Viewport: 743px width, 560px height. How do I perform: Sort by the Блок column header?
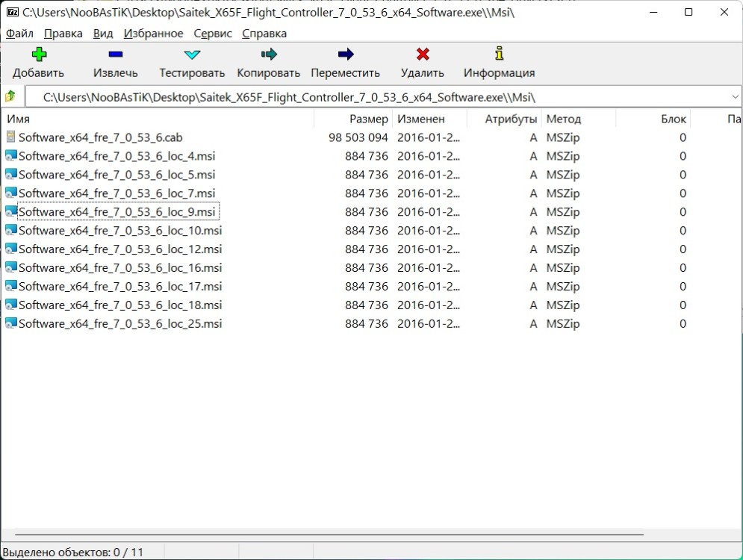(x=653, y=119)
